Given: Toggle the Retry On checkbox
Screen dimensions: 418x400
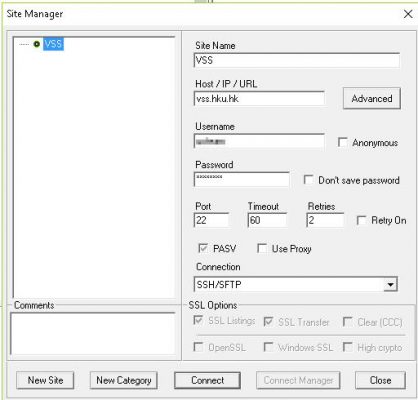Looking at the screenshot, I should [x=362, y=220].
